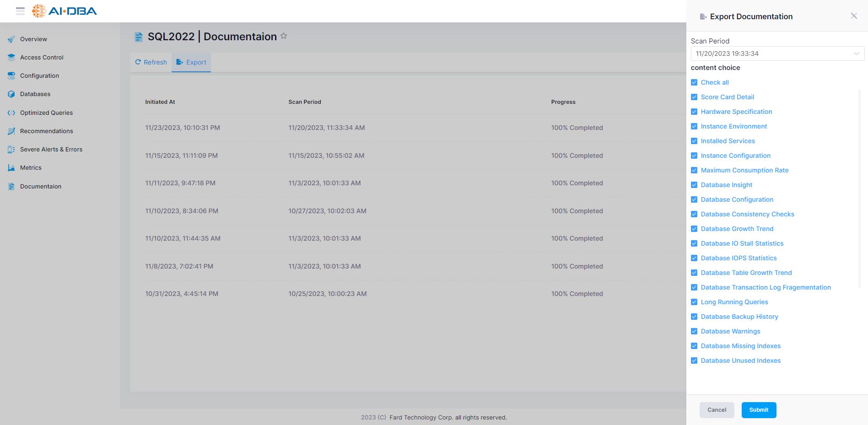Uncheck Long Running Queries content choice
The image size is (868, 425).
(694, 302)
